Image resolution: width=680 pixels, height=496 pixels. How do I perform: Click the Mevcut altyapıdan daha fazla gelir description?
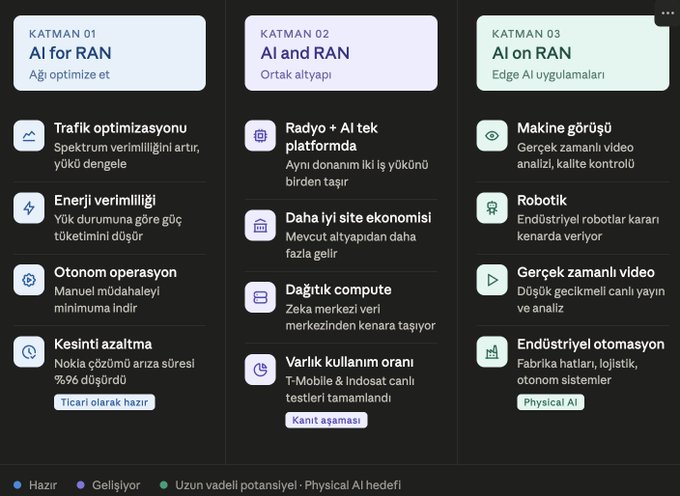(351, 245)
